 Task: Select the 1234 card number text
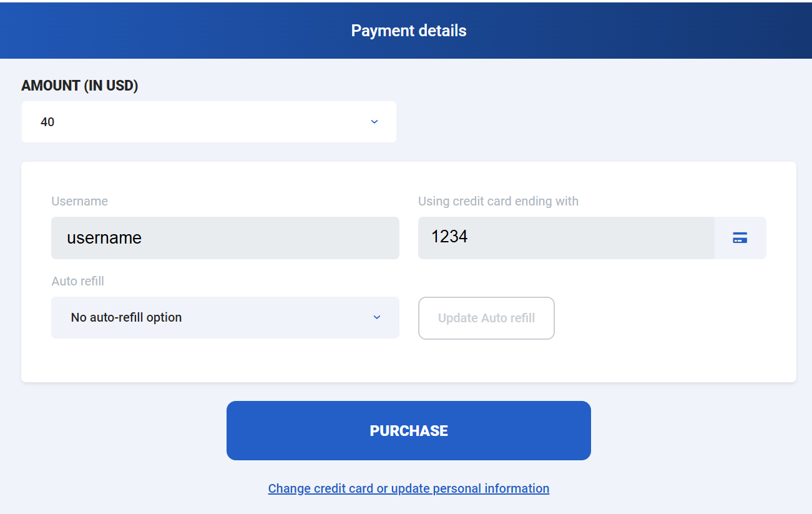point(448,237)
